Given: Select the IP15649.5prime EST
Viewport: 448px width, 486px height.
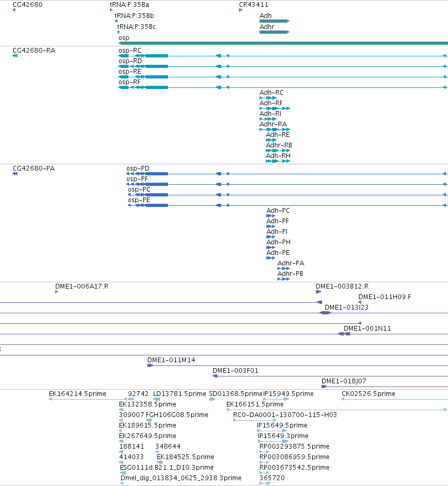Looking at the screenshot, I should (272, 431).
